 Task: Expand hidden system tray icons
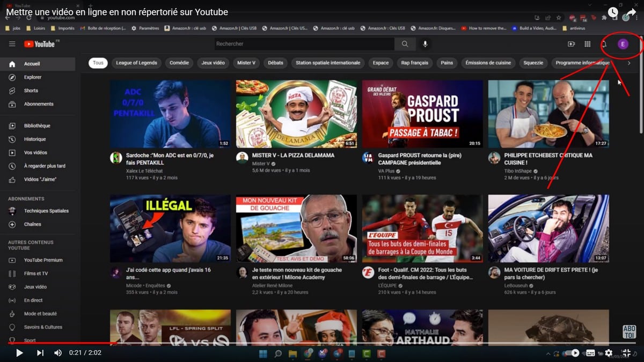tap(548, 353)
